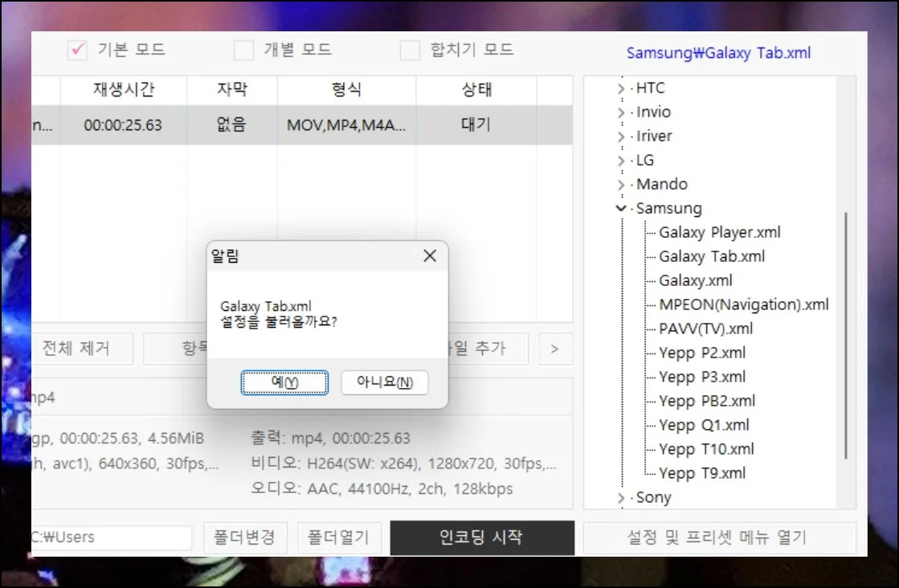The height and width of the screenshot is (588, 899).
Task: Close the 알림 dialog with X
Action: [430, 256]
